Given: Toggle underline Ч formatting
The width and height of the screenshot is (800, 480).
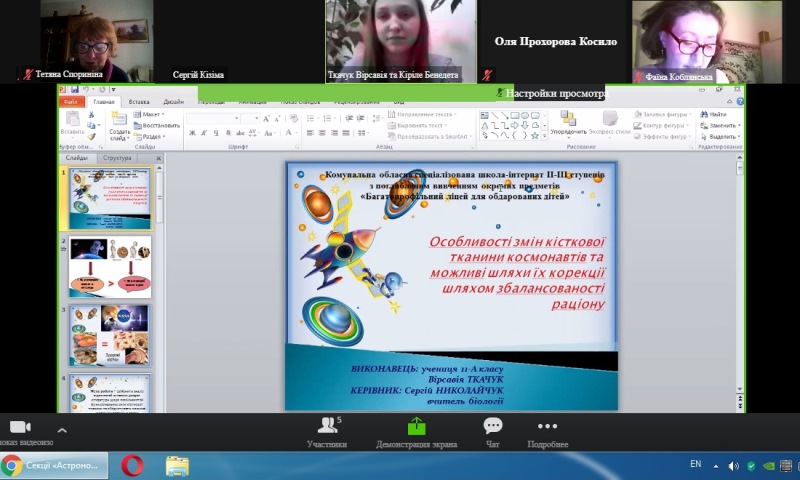Looking at the screenshot, I should point(216,133).
